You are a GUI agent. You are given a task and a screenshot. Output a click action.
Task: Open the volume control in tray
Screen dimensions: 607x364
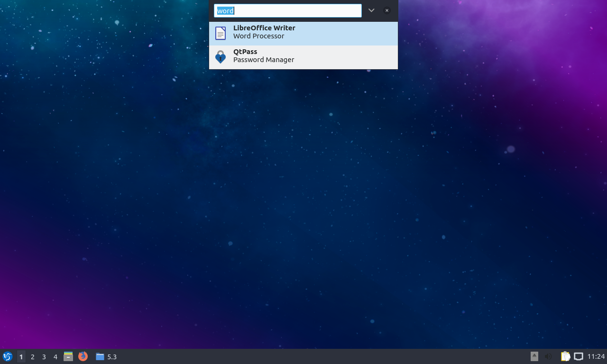coord(549,356)
